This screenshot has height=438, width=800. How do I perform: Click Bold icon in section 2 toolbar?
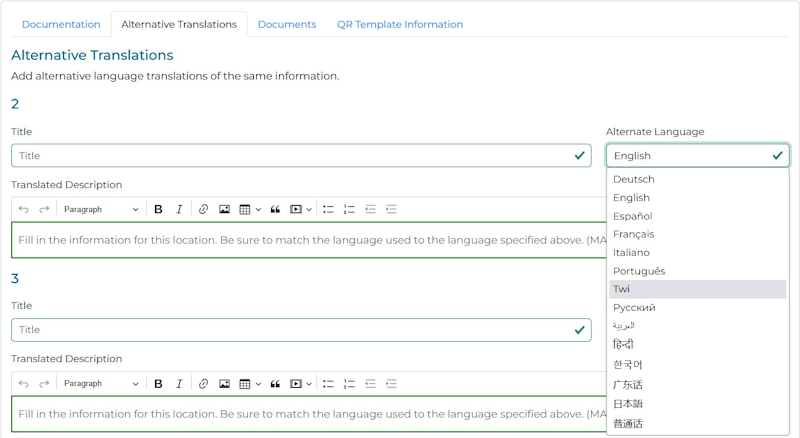(x=158, y=209)
